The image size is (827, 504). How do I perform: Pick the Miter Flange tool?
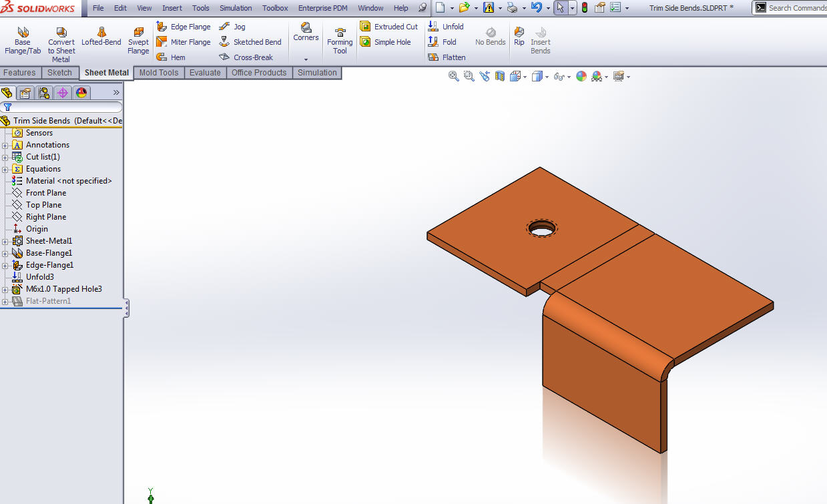[x=184, y=42]
